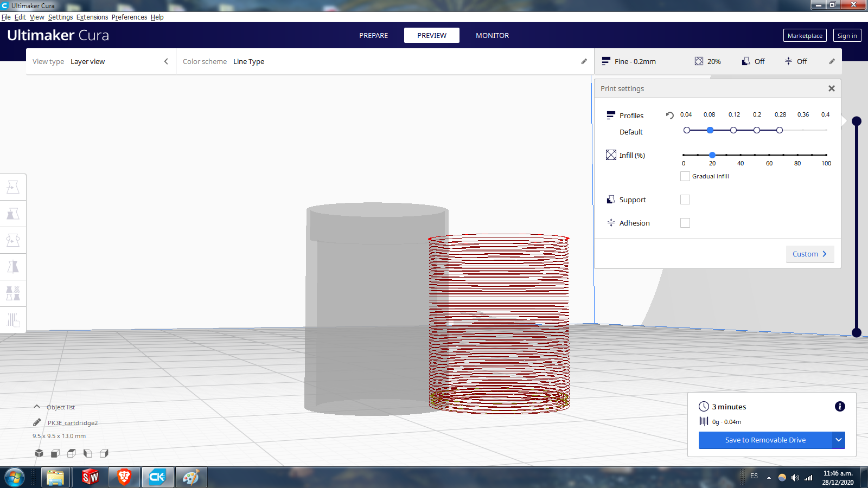Switch camera to front view icon

(x=55, y=453)
